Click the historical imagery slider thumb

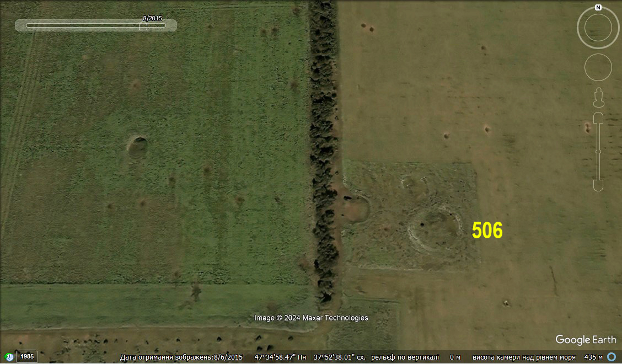[143, 26]
